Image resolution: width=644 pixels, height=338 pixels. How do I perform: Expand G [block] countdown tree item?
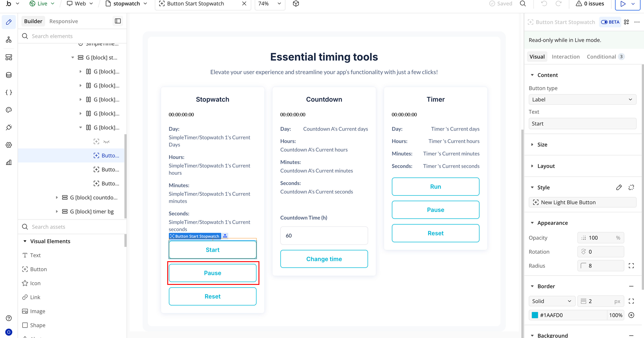tap(57, 197)
